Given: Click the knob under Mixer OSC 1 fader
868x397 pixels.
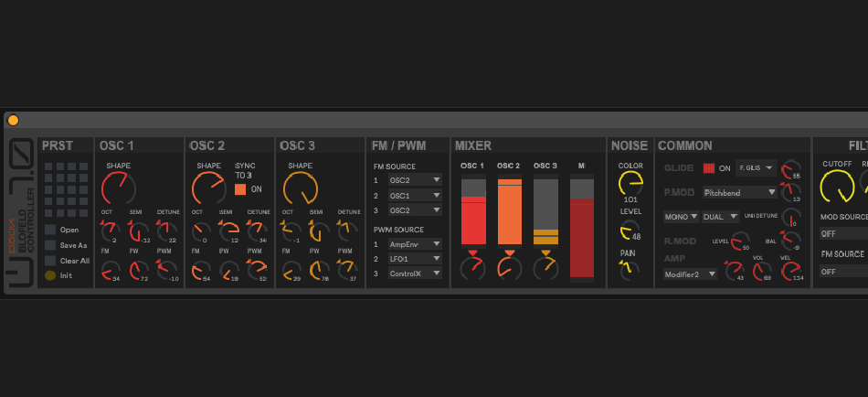Looking at the screenshot, I should [x=472, y=268].
